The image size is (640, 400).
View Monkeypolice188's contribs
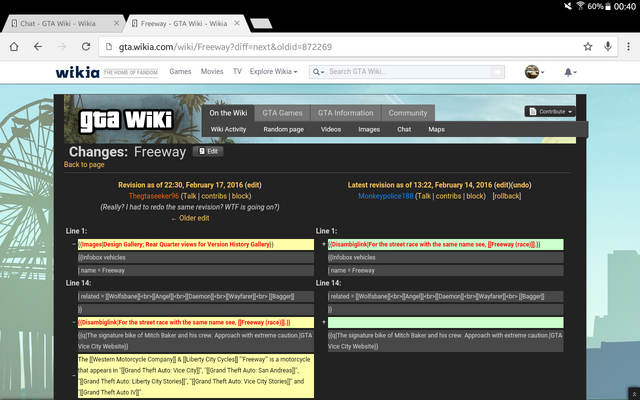click(448, 196)
